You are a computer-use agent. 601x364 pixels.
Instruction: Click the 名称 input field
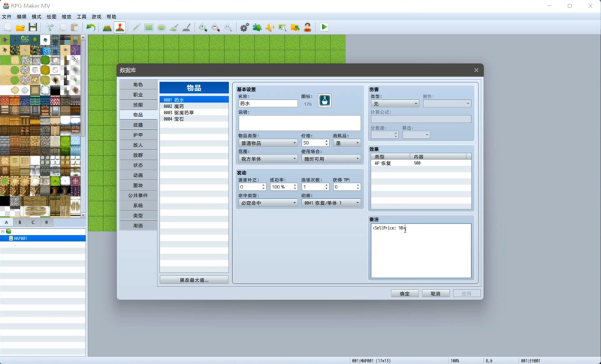click(268, 104)
